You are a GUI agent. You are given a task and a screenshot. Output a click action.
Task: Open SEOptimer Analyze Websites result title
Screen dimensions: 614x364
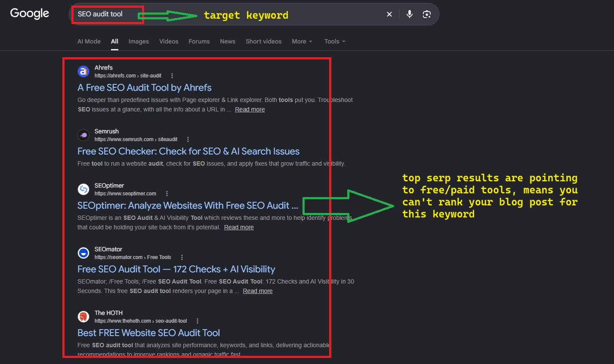[188, 206]
